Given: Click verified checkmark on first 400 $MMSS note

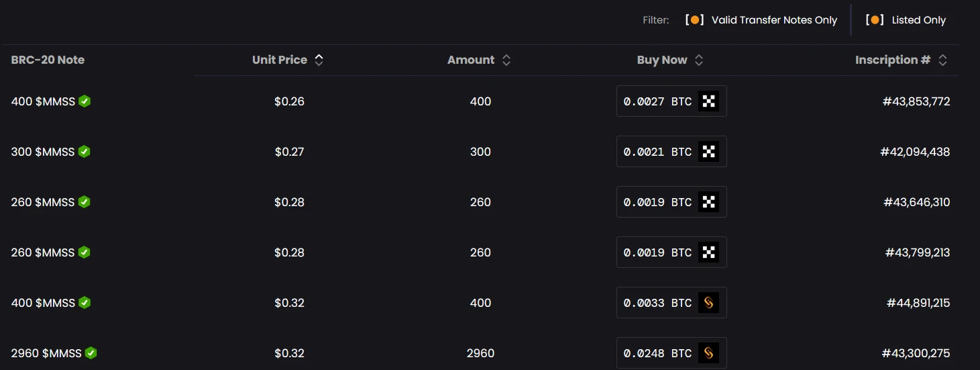Looking at the screenshot, I should (x=85, y=101).
